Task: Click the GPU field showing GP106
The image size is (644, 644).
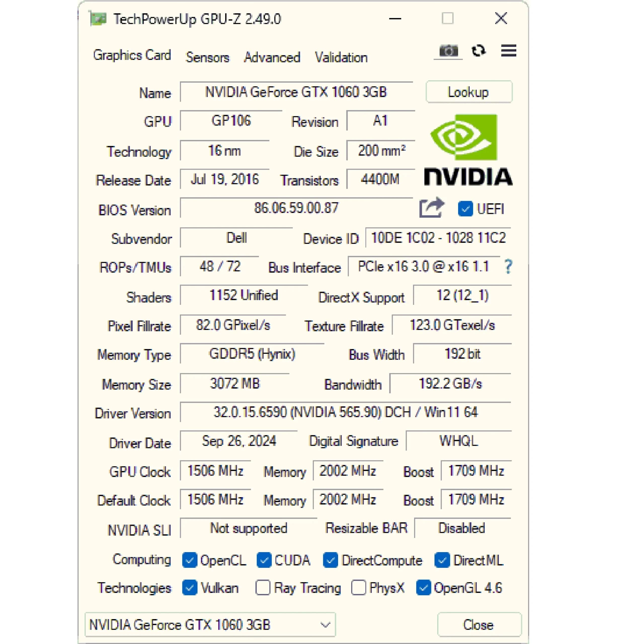Action: coord(231,120)
